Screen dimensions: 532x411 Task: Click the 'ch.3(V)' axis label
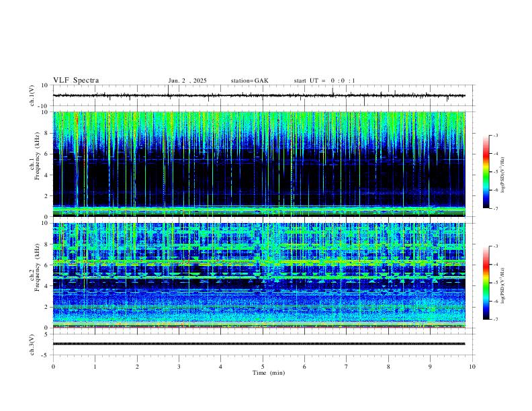tap(32, 345)
